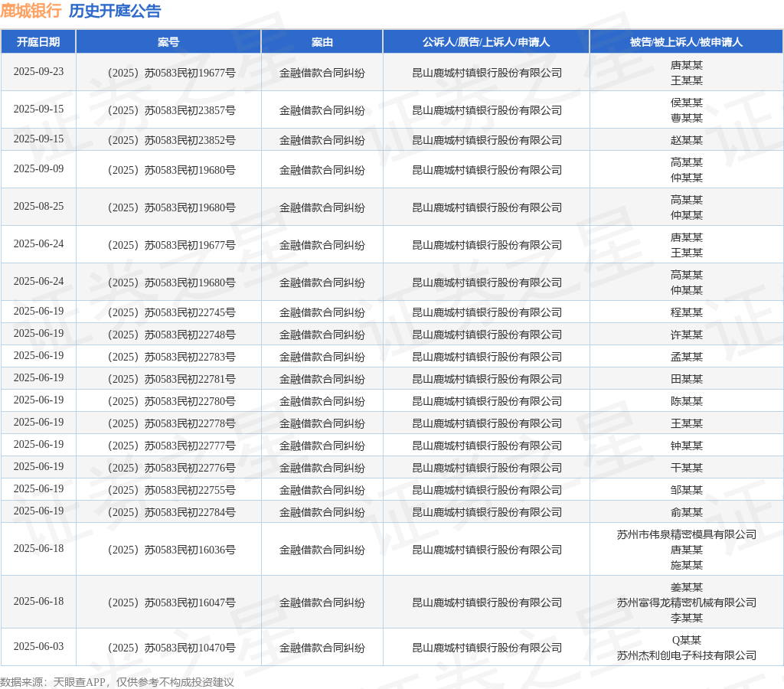The image size is (784, 689).
Task: Click 苏州市伟泉精密模具有限公司
Action: pos(687,535)
